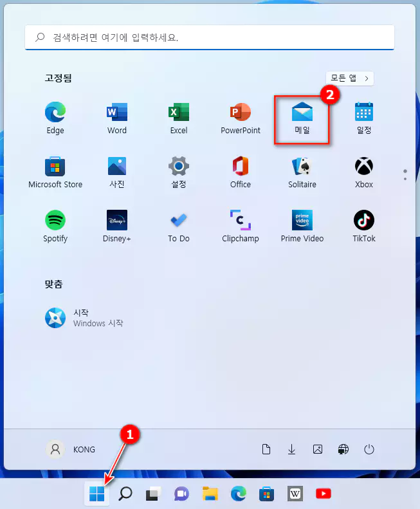Screen dimensions: 420x509
Task: Open the Xbox app
Action: 364,172
